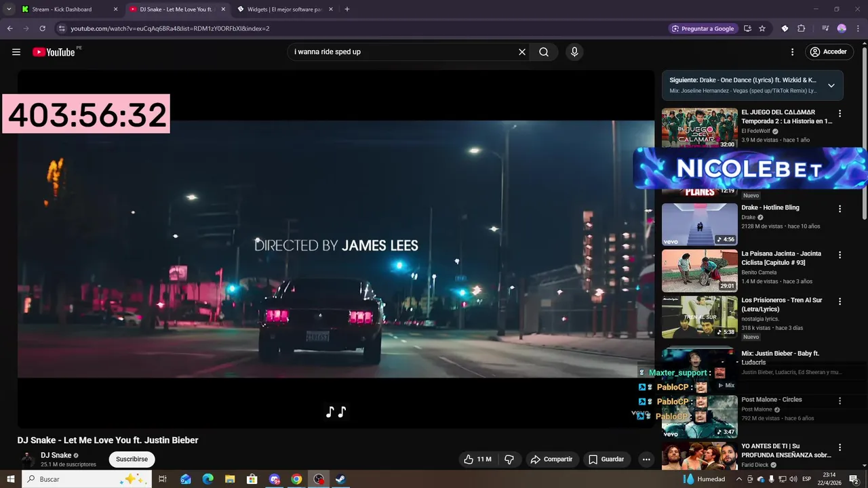Open a new tab with the plus

347,9
